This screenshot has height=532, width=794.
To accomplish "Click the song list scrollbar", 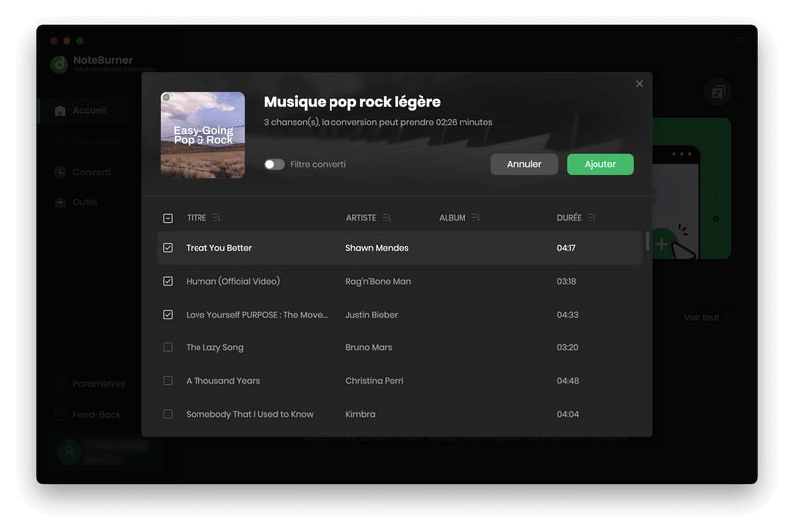I will (647, 241).
